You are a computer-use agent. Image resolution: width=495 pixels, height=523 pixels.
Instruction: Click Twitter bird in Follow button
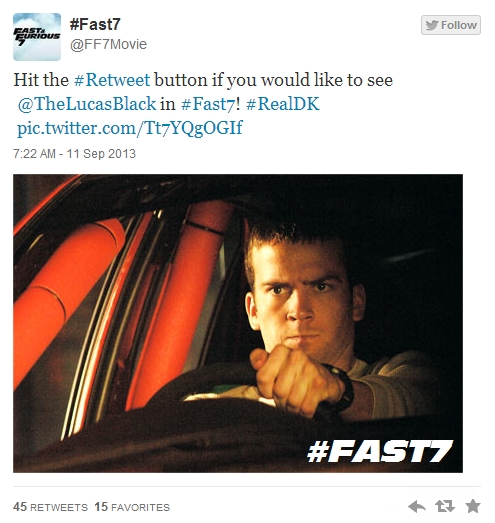432,25
